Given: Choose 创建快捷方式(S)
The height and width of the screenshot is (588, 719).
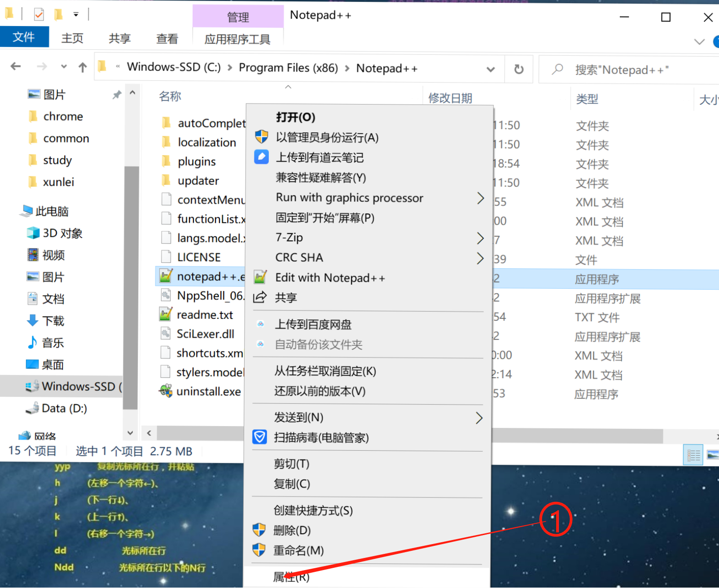Looking at the screenshot, I should point(313,510).
